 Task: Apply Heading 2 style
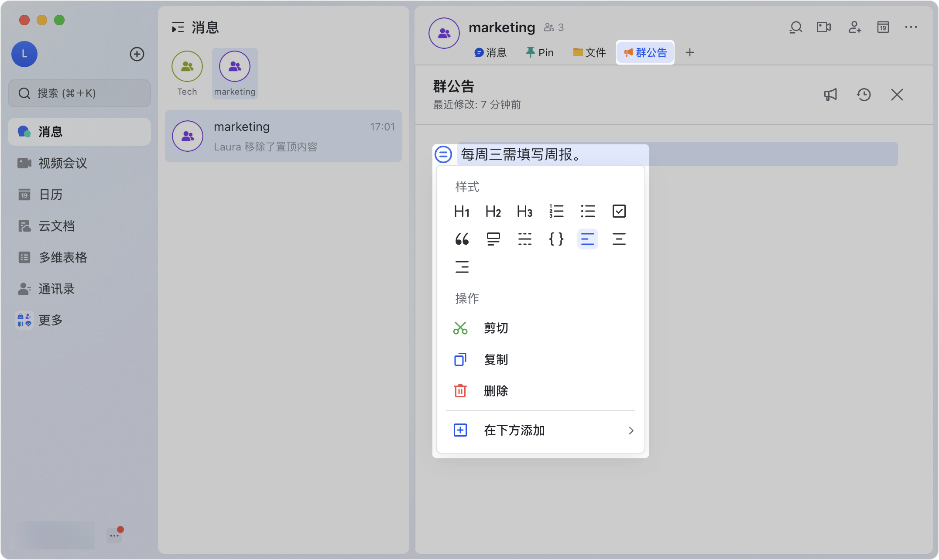click(x=493, y=212)
